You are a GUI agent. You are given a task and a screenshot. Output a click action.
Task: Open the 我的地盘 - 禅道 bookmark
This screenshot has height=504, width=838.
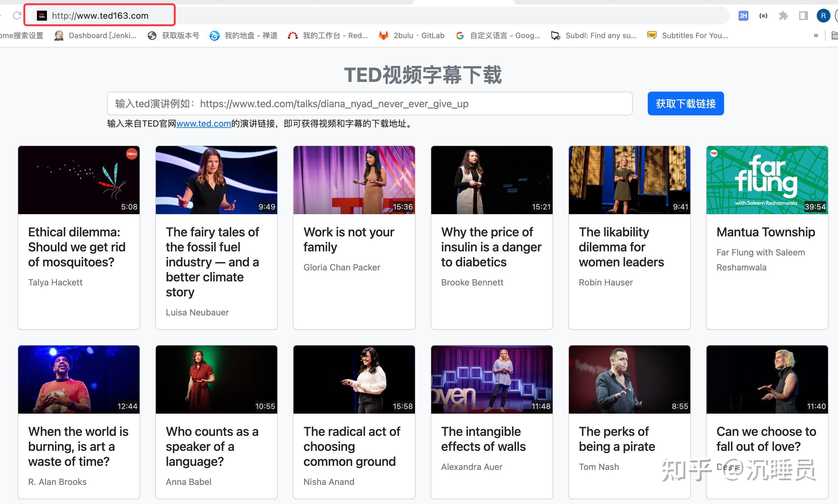click(243, 35)
